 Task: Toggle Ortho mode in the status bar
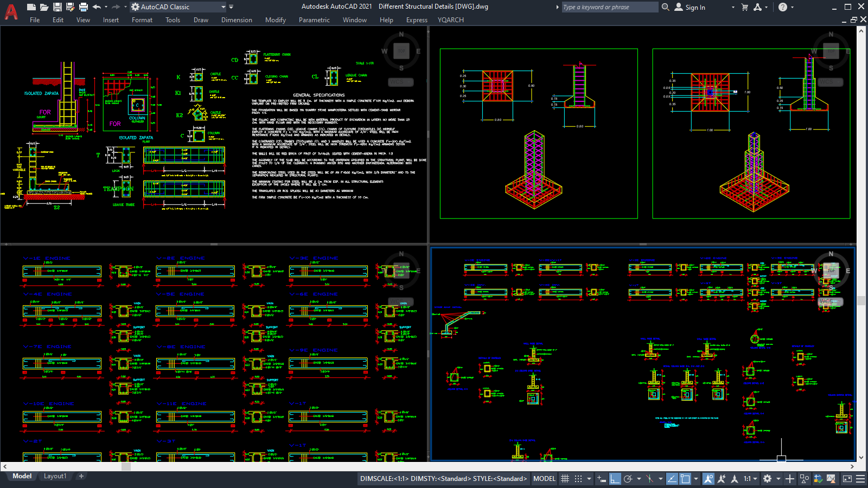614,479
